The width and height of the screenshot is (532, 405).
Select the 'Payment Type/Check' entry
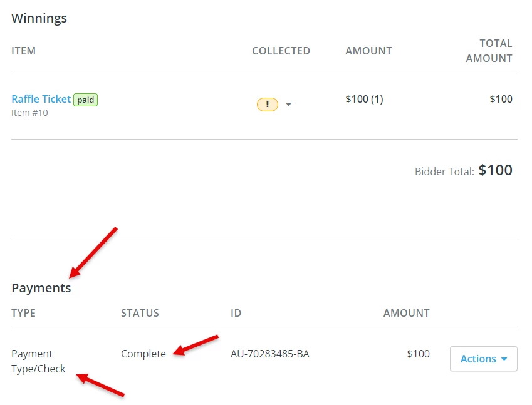click(33, 362)
